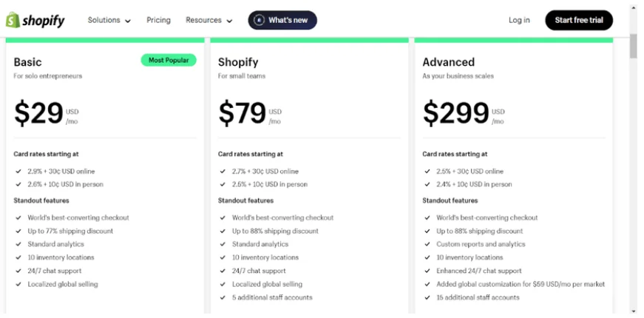Click '2.5% + 10¢ USD in person' text
The width and height of the screenshot is (644, 318).
pyautogui.click(x=270, y=184)
